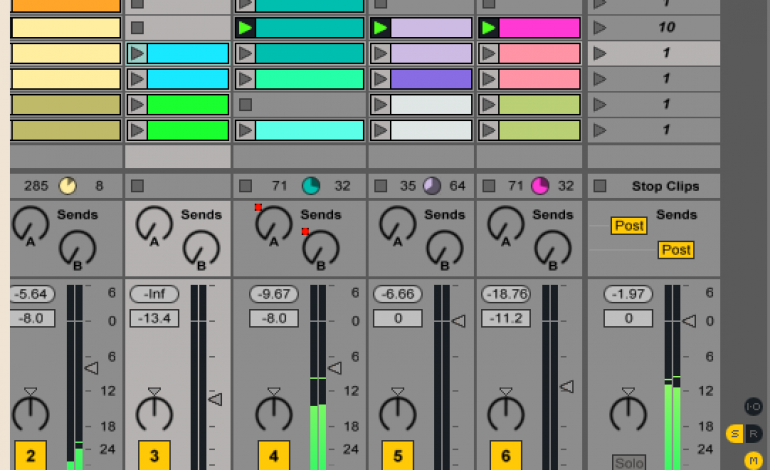The height and width of the screenshot is (470, 770).
Task: Hide the Mixer section with the M button
Action: coord(754,459)
